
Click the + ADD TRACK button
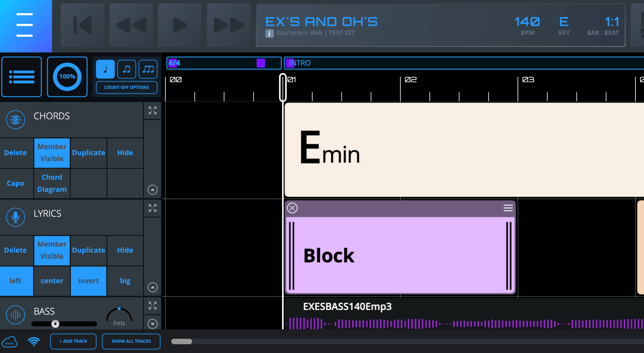(x=73, y=341)
